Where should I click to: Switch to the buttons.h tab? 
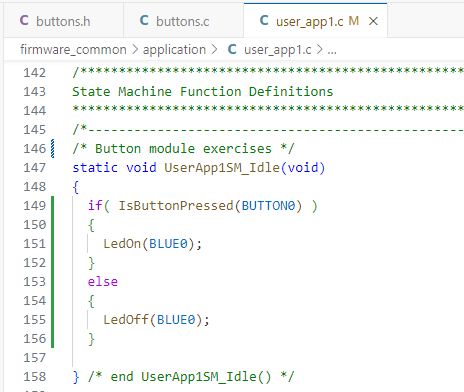[63, 21]
